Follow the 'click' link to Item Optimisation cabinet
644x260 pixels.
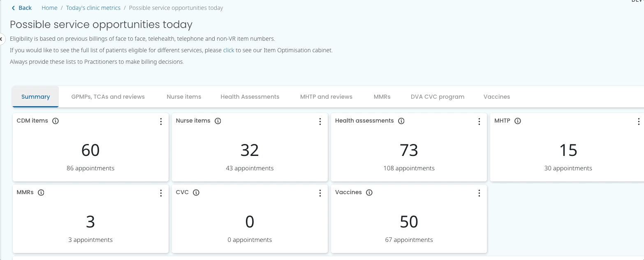[229, 50]
